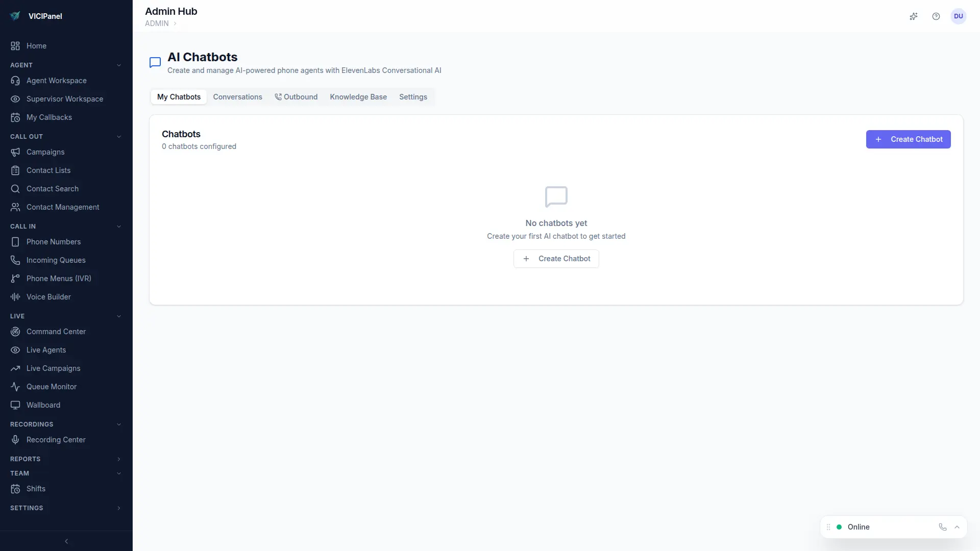Open the ADMIN breadcrumb link
This screenshot has width=980, height=551.
tap(156, 23)
